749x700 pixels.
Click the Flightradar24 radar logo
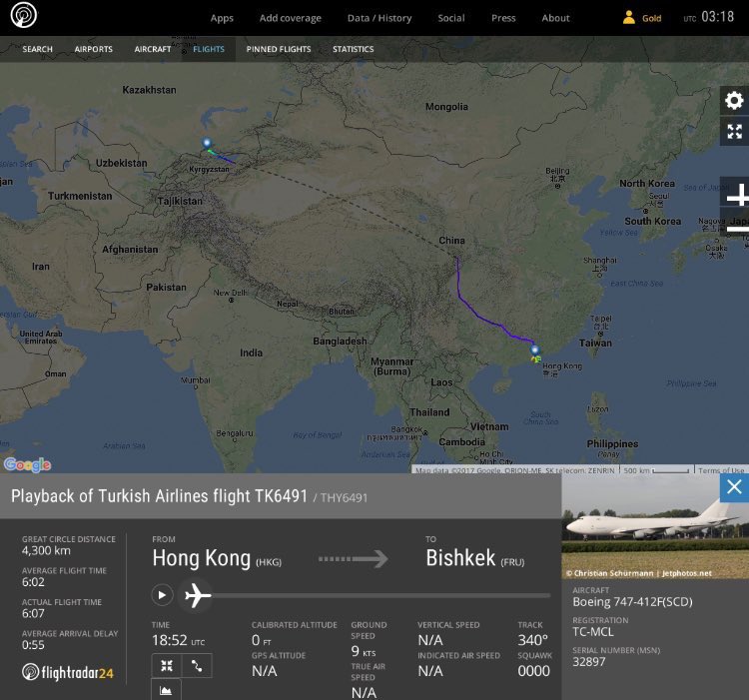click(23, 15)
